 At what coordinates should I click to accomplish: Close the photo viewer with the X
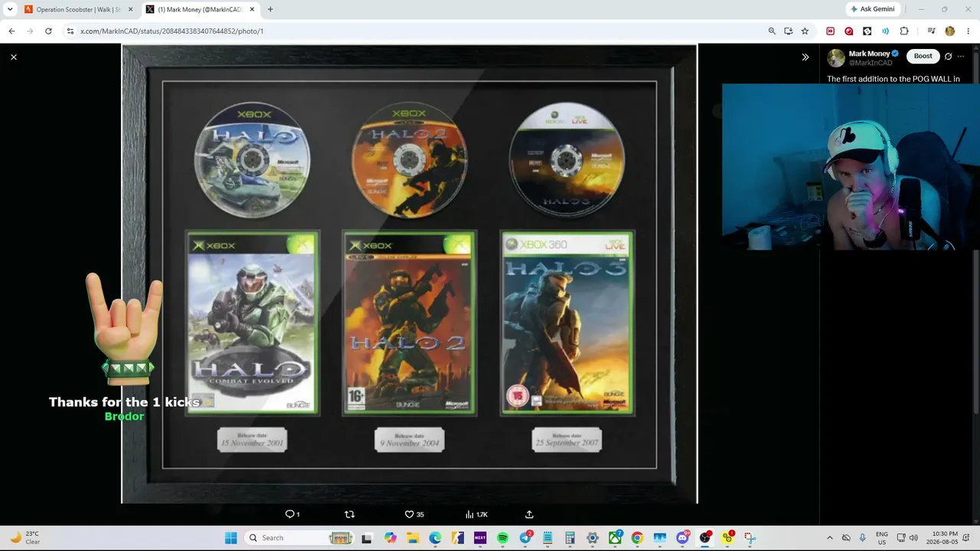pyautogui.click(x=14, y=57)
